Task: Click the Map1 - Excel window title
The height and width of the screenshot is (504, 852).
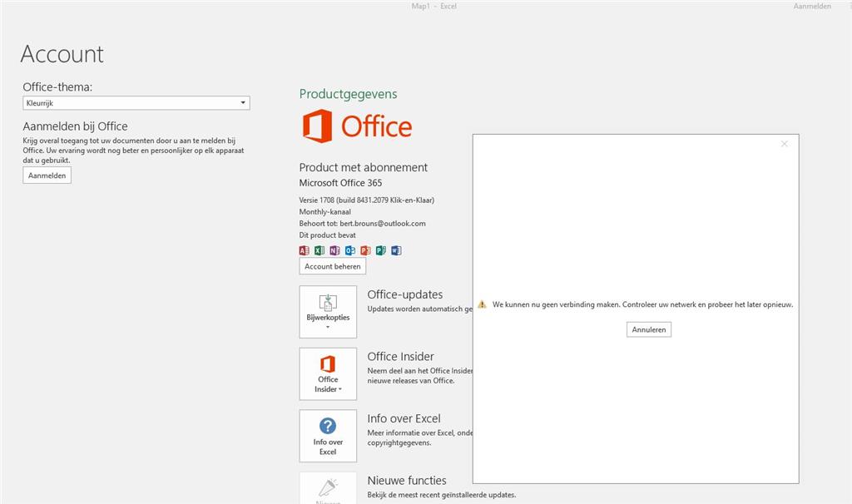Action: [x=434, y=7]
